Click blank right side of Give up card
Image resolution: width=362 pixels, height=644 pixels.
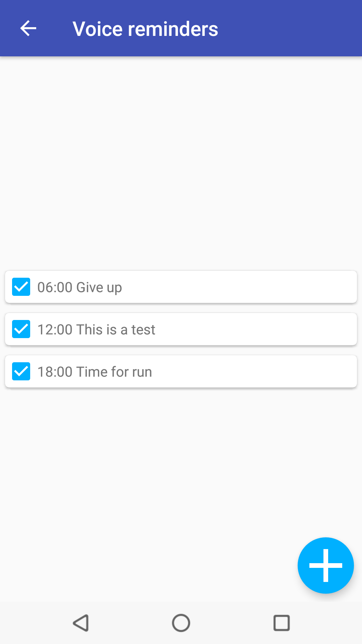268,287
